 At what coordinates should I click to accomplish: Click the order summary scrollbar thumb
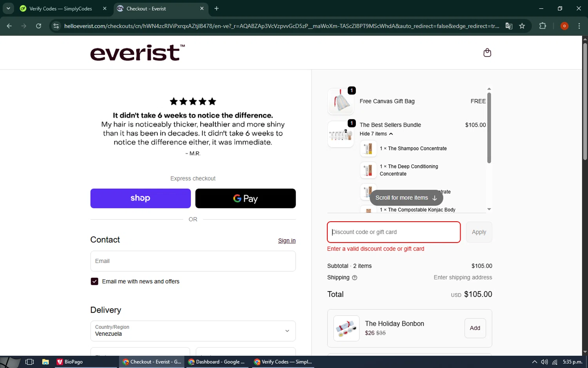[x=489, y=128]
